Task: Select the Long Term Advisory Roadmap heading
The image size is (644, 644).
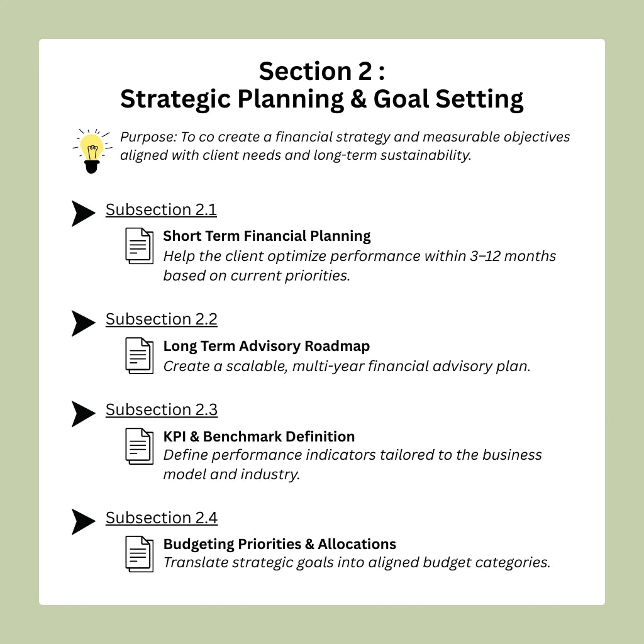Action: pyautogui.click(x=267, y=347)
